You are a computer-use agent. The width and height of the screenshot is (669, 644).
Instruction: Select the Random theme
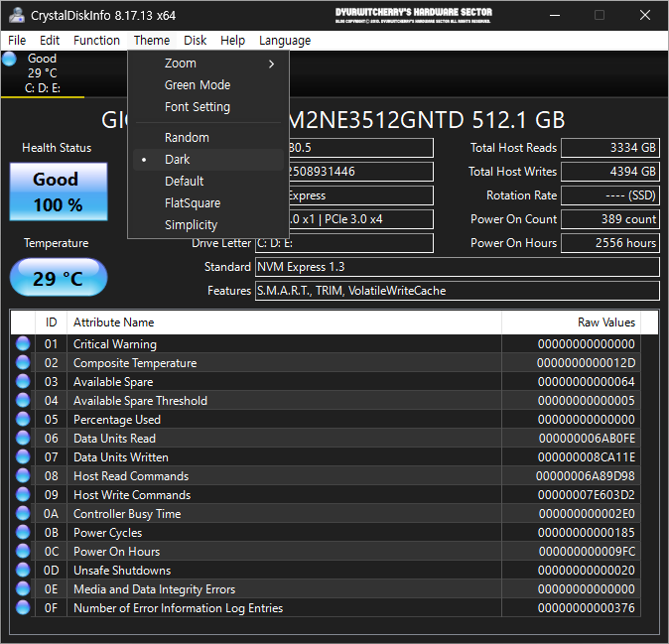pos(208,138)
